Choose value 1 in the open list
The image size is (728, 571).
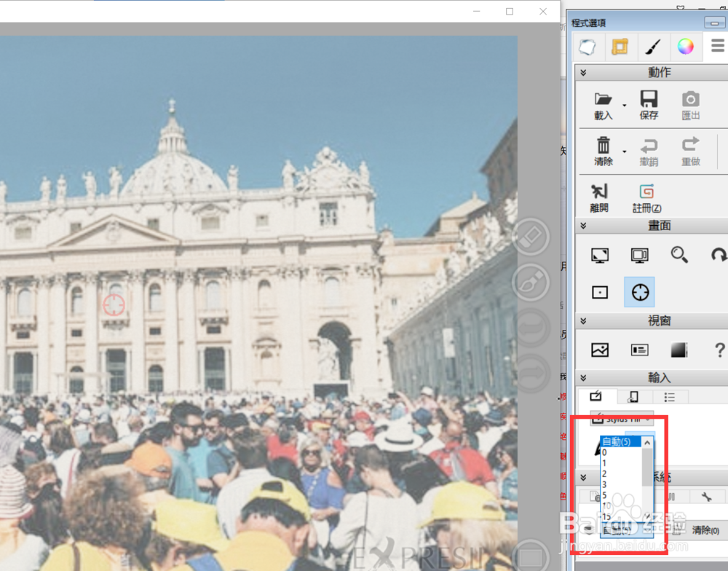point(621,463)
